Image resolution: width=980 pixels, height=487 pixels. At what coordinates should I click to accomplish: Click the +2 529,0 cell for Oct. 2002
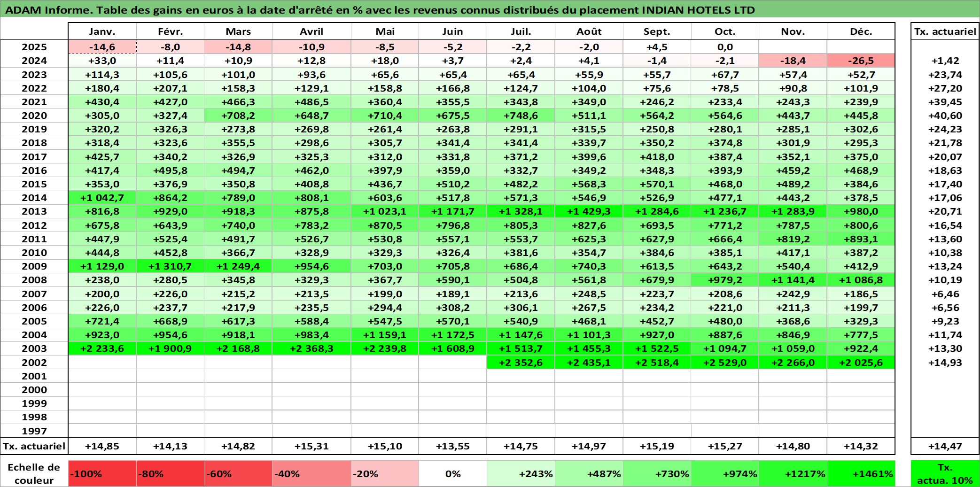[x=725, y=363]
